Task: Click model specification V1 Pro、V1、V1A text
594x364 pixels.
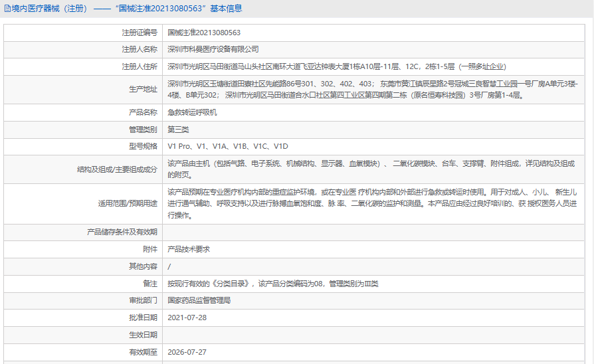Action: [x=228, y=147]
